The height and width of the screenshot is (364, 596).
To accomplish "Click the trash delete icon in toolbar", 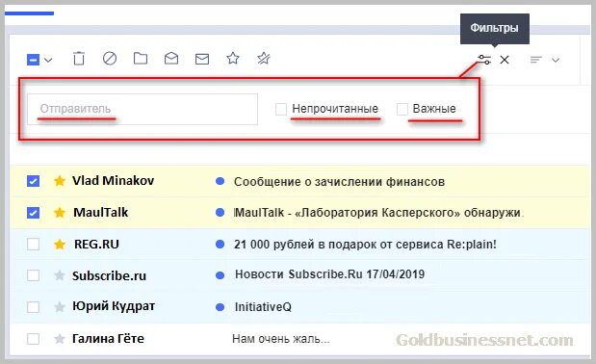I will (79, 59).
